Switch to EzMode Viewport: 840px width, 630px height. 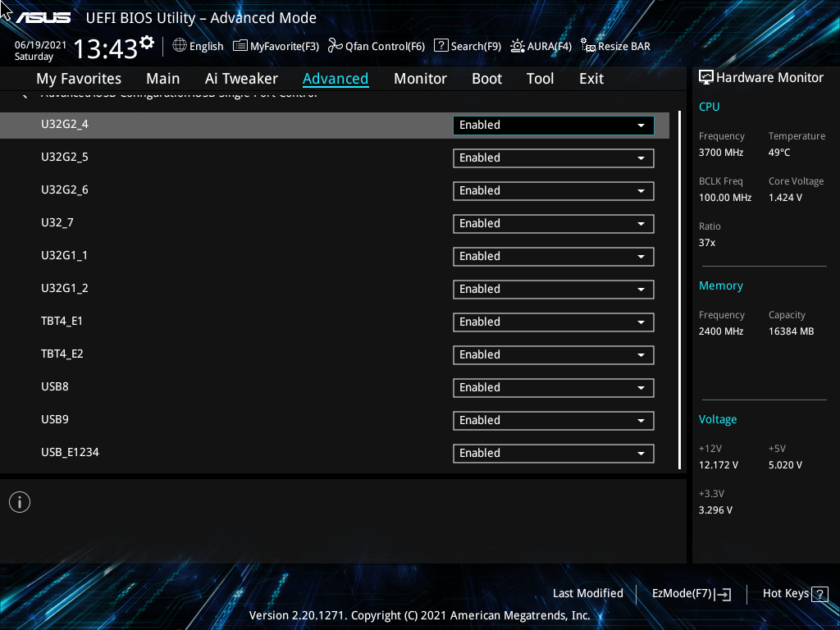tap(690, 593)
